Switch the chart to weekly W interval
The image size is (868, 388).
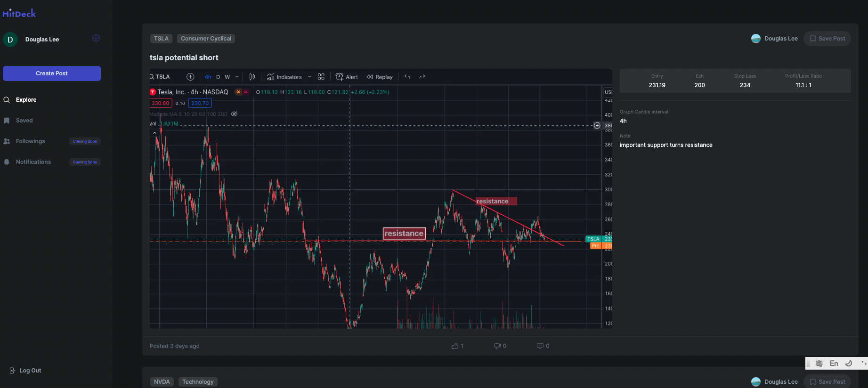(227, 77)
